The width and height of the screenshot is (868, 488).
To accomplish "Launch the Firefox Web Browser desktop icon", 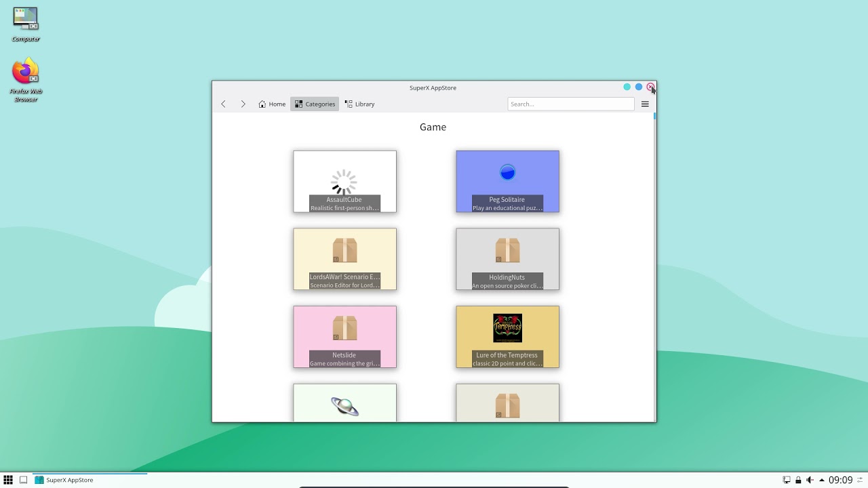I will pos(26,80).
